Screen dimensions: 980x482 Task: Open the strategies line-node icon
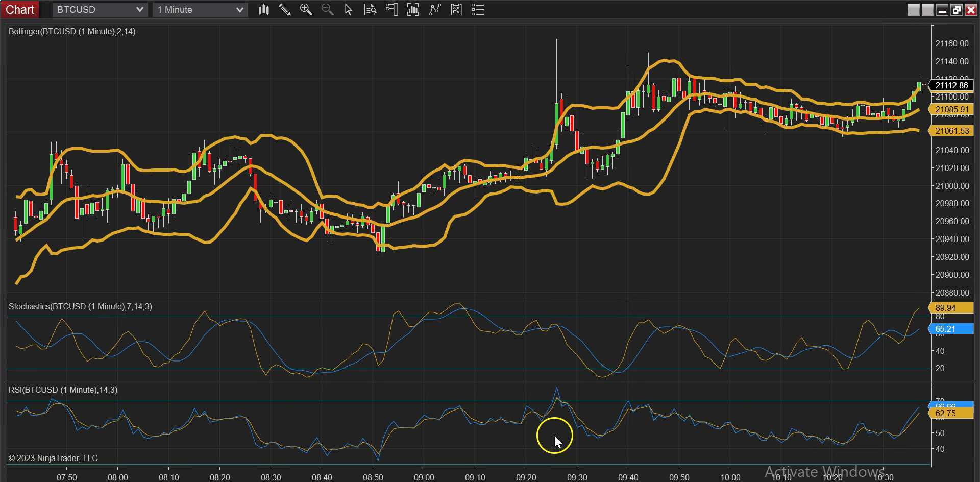pos(434,10)
